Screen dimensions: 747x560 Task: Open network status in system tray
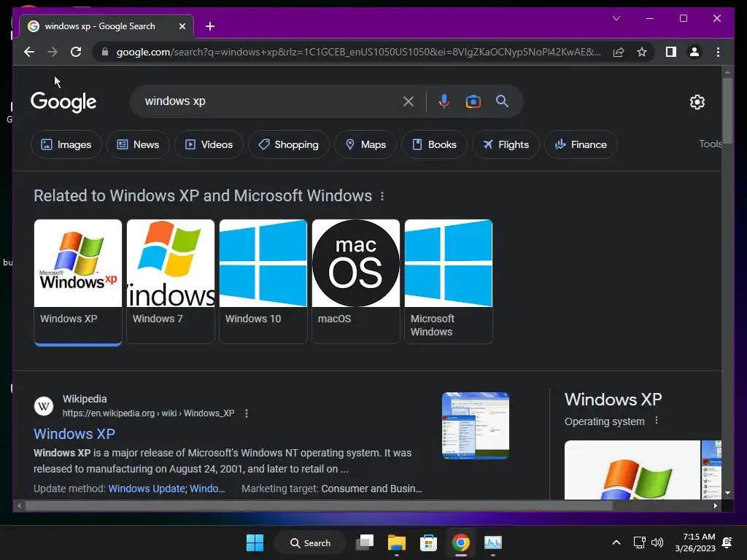(639, 542)
